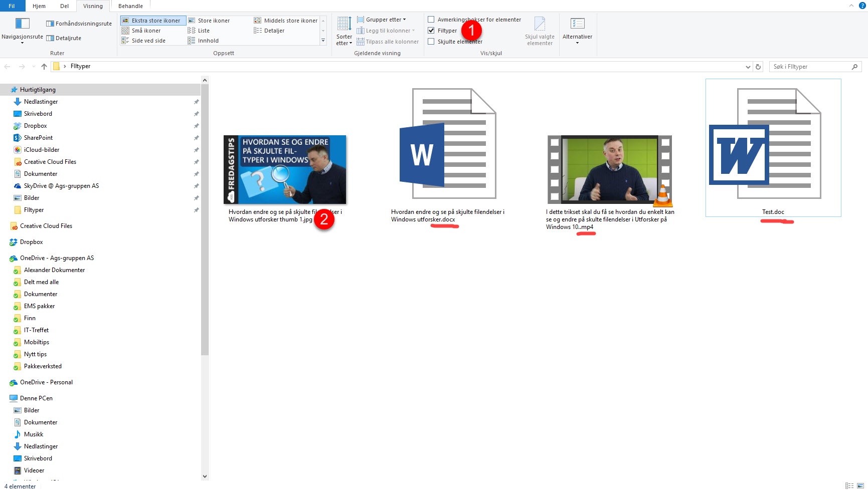Expand the layout gallery more arrow
The width and height of the screenshot is (868, 492).
pyautogui.click(x=323, y=41)
